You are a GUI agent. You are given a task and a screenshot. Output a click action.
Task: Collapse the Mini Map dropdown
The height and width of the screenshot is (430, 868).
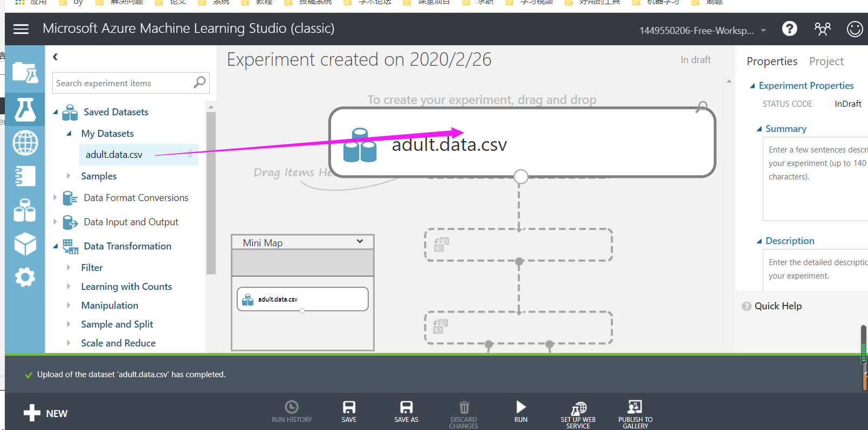point(360,241)
